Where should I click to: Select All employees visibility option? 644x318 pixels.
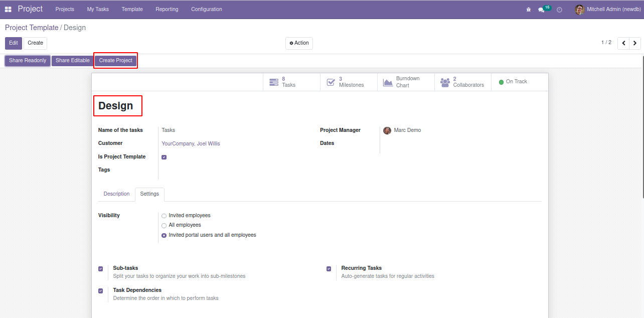[x=164, y=225]
